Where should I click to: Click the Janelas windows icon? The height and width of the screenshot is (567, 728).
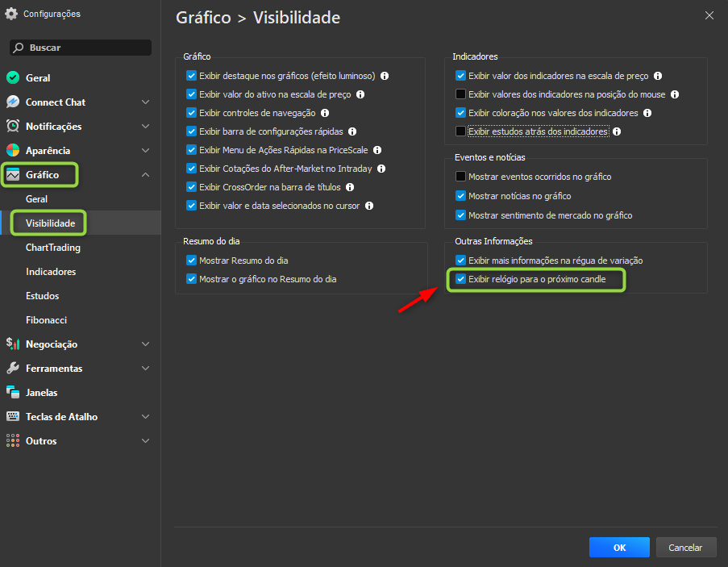pyautogui.click(x=13, y=393)
